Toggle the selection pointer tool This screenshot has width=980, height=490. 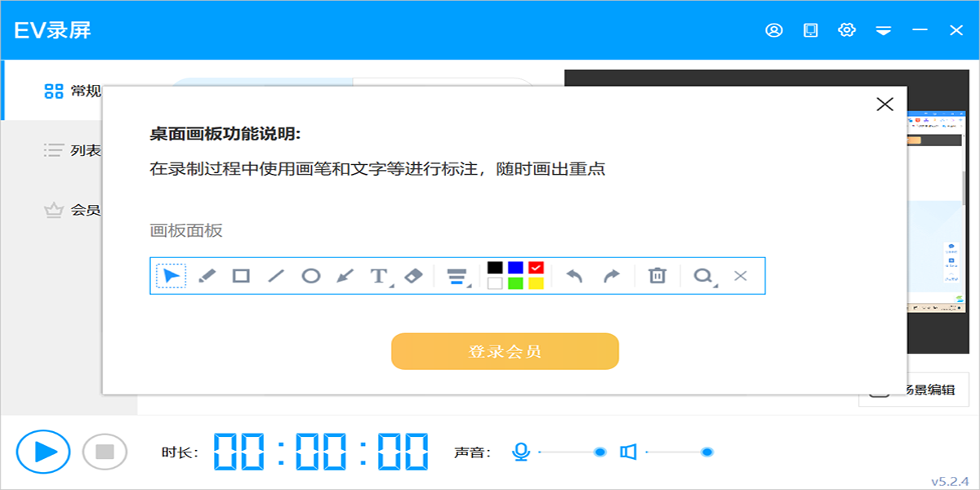(171, 276)
